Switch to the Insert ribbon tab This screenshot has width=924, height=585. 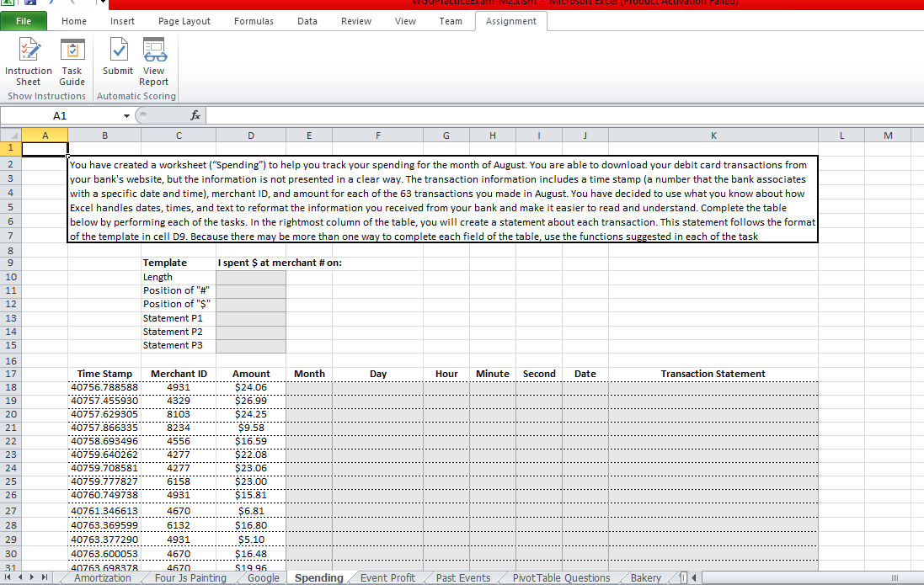tap(122, 21)
